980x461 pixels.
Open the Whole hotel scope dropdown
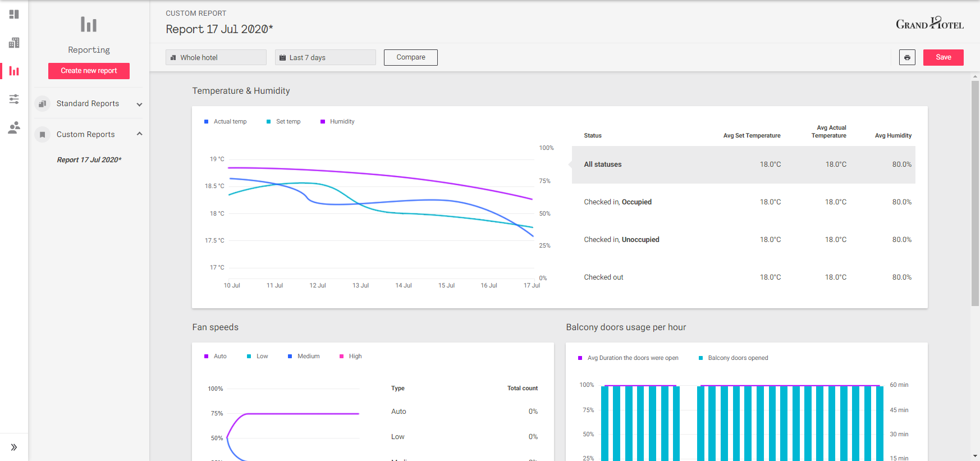coord(216,57)
